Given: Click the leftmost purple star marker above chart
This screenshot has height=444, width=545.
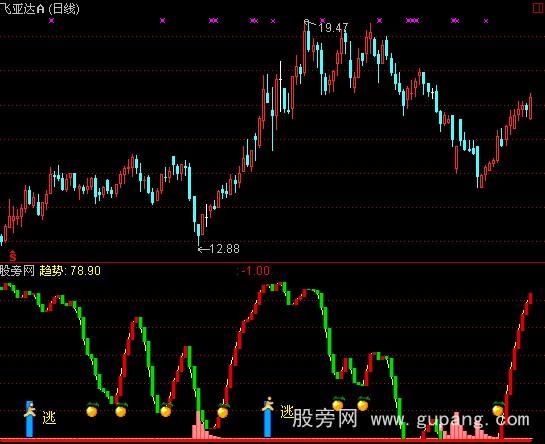Looking at the screenshot, I should [x=52, y=21].
